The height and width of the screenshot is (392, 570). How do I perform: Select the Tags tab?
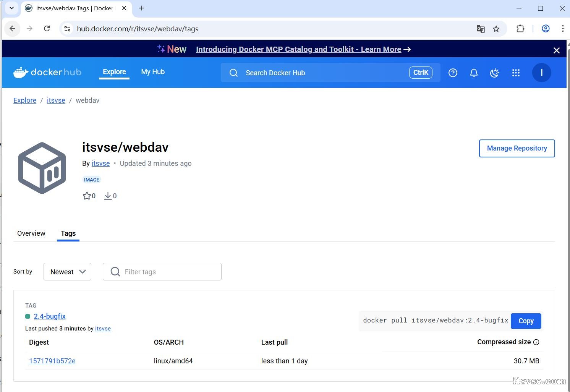point(68,233)
